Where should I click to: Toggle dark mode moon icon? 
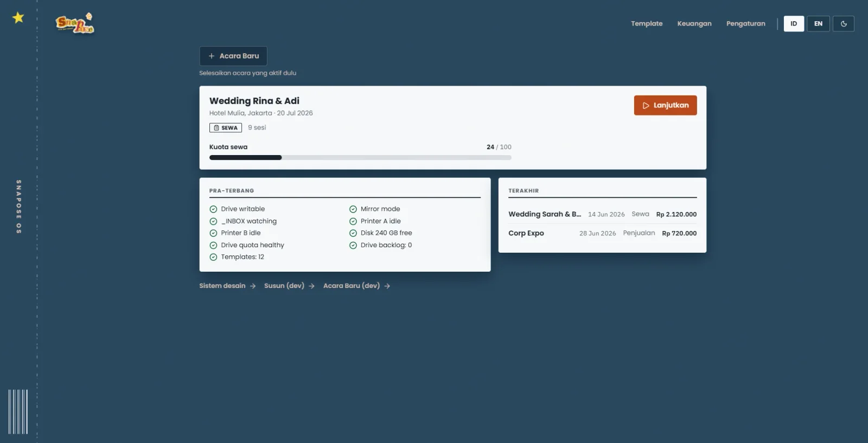844,24
